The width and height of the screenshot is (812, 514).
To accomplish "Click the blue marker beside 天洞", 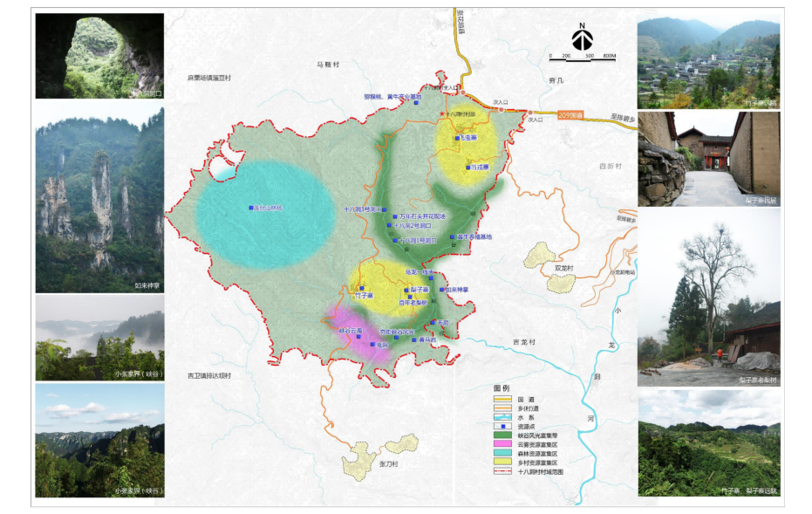I will [433, 323].
